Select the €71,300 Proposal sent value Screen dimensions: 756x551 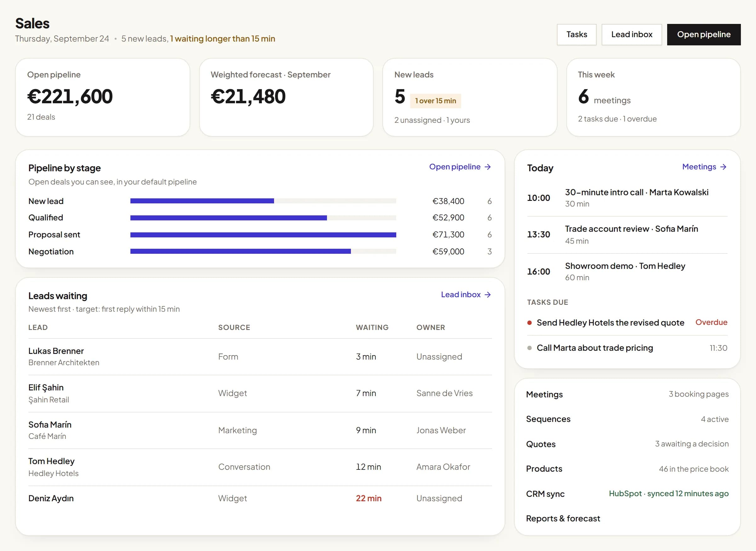[448, 235]
